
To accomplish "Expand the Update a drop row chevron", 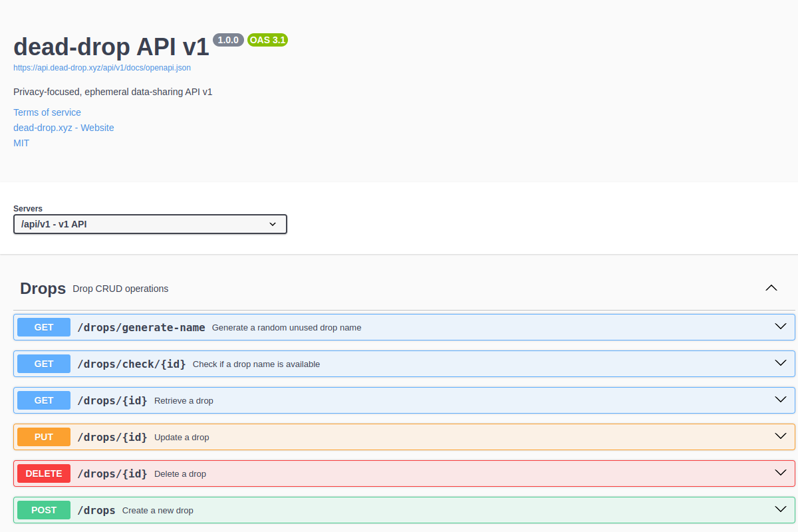I will [x=781, y=436].
